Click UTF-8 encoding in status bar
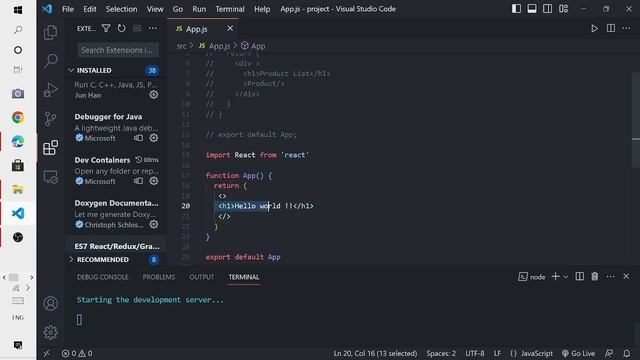Screen dimensions: 640x360 pos(475,353)
